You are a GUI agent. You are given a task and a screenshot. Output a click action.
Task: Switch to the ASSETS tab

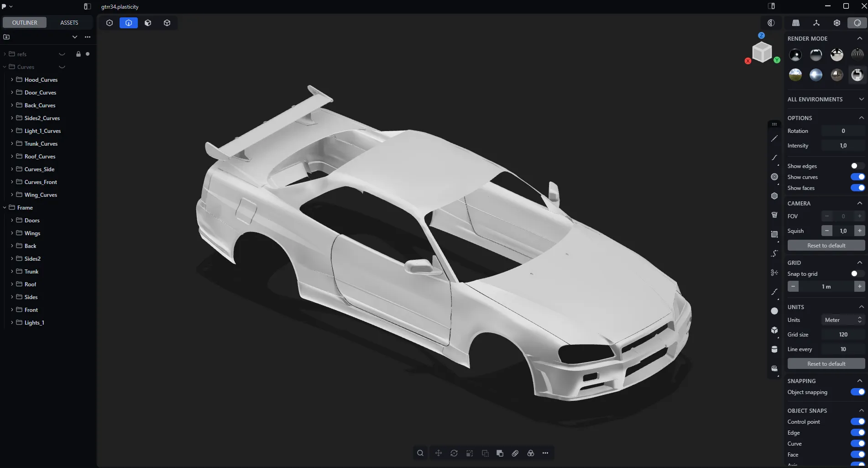(x=69, y=22)
